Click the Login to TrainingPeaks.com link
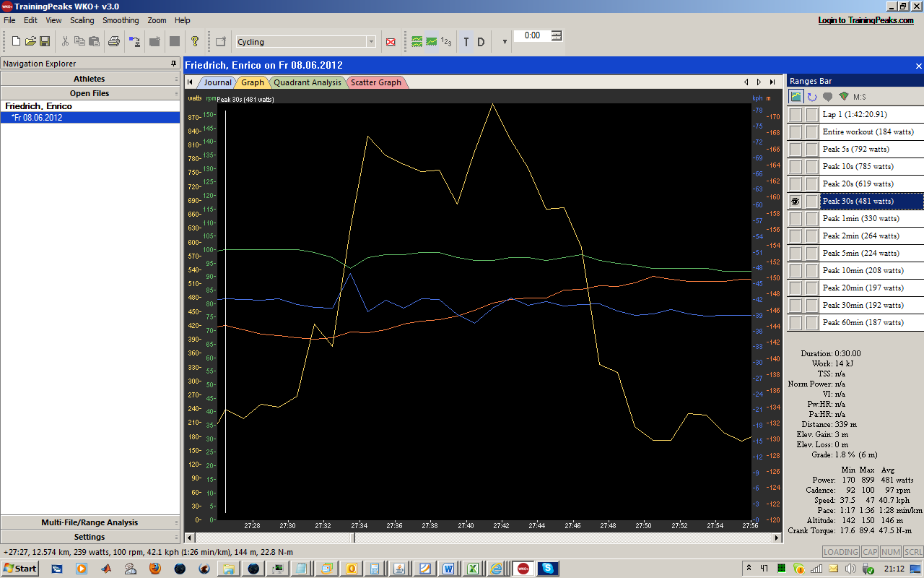 pyautogui.click(x=866, y=20)
